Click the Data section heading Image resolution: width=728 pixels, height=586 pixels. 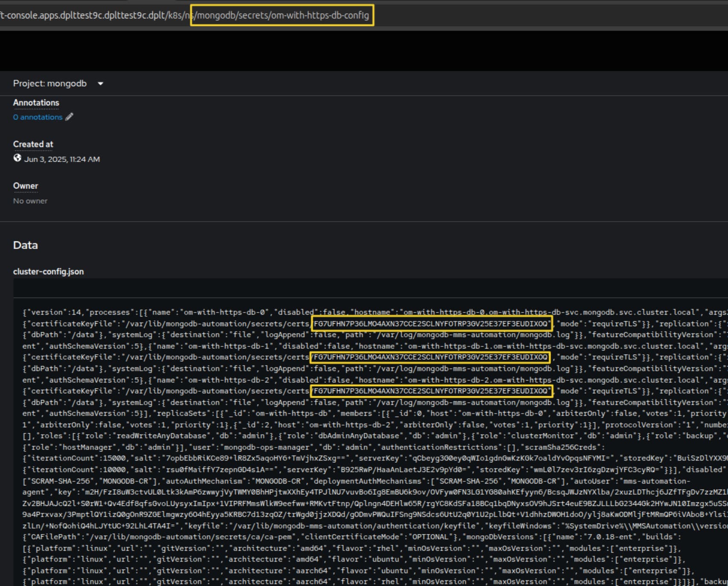(x=26, y=245)
